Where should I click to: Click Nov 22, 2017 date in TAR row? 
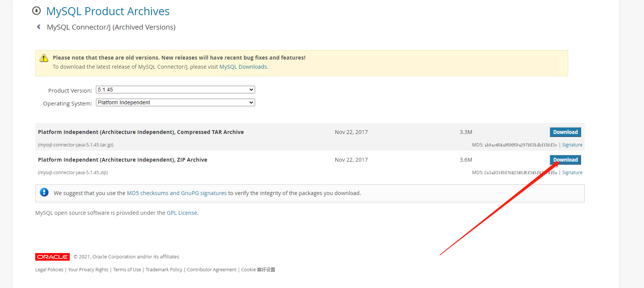[351, 132]
